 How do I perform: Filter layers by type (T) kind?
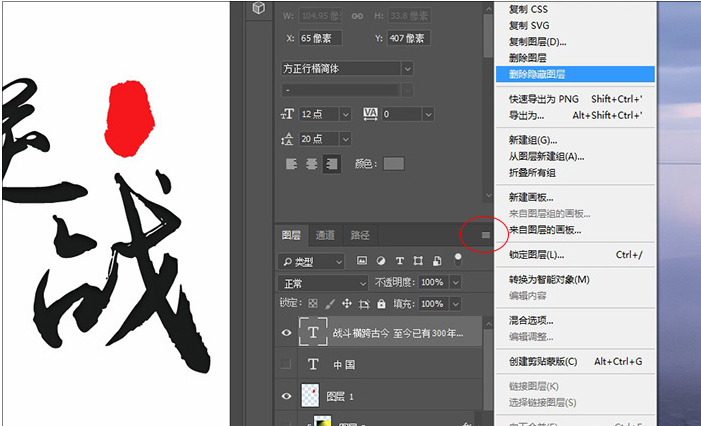tap(400, 261)
